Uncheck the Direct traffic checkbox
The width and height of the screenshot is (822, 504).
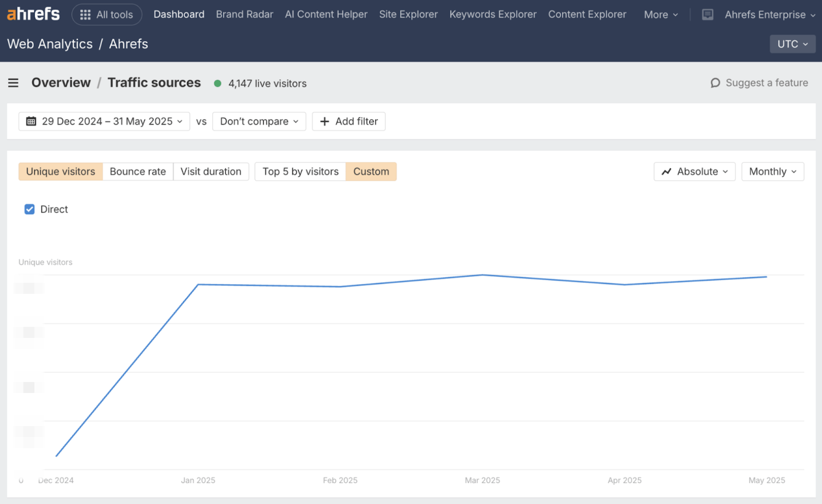[29, 209]
